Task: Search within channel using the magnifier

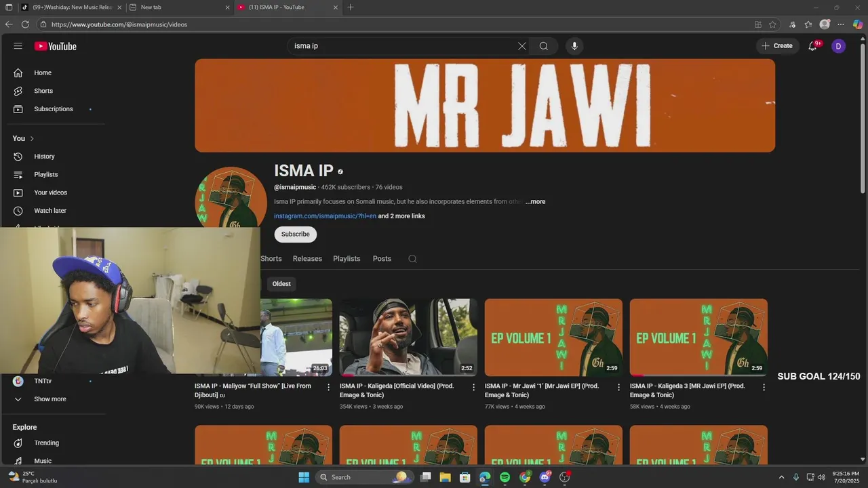Action: (x=412, y=259)
